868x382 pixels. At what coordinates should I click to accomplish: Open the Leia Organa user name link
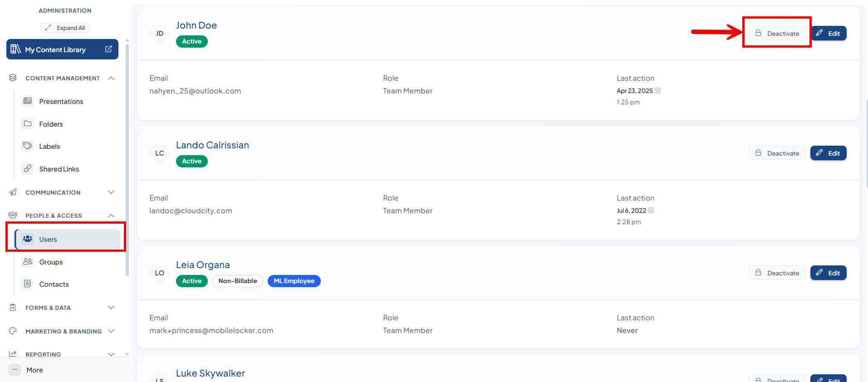[x=203, y=264]
